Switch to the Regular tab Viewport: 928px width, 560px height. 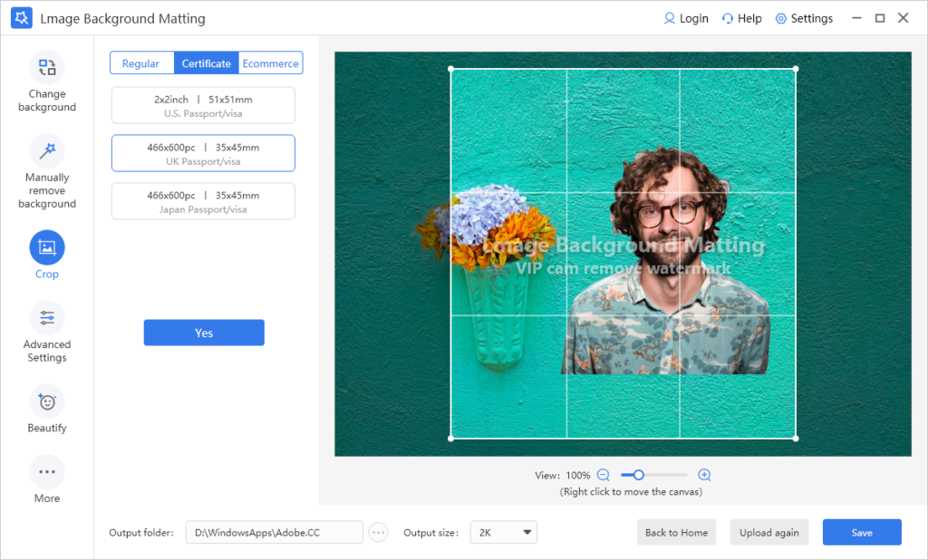point(141,63)
